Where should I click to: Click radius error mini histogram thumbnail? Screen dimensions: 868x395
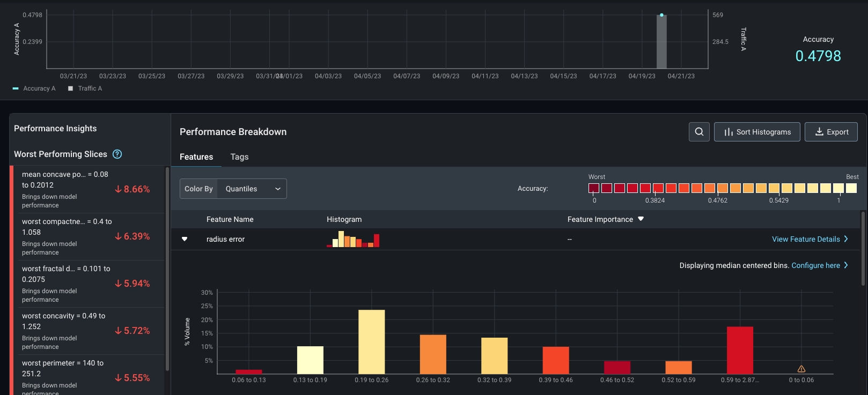tap(353, 239)
